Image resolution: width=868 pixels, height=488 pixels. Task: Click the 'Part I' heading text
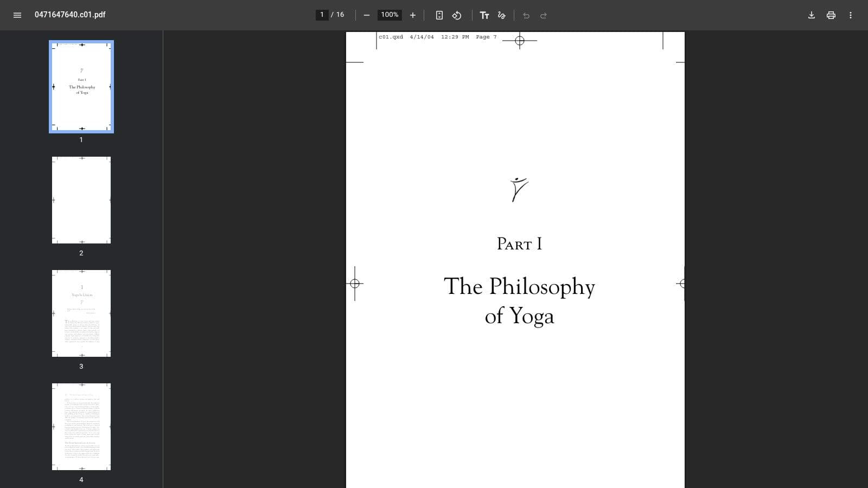pyautogui.click(x=520, y=244)
